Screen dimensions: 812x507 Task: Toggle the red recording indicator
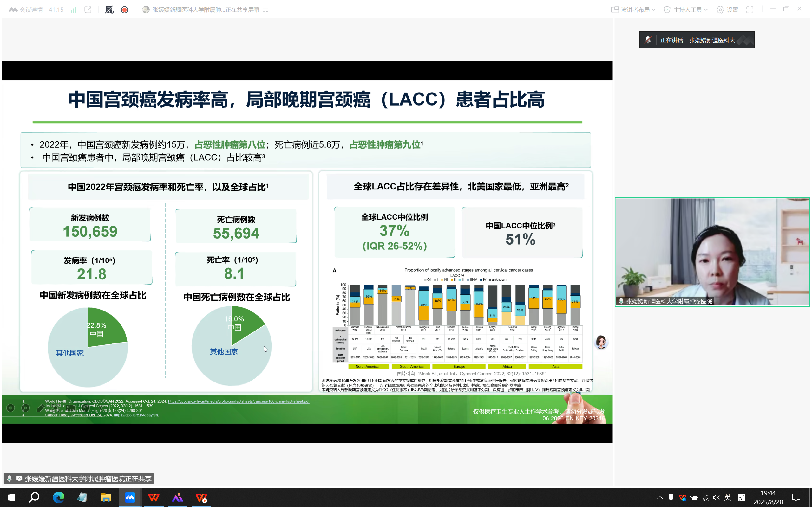124,10
